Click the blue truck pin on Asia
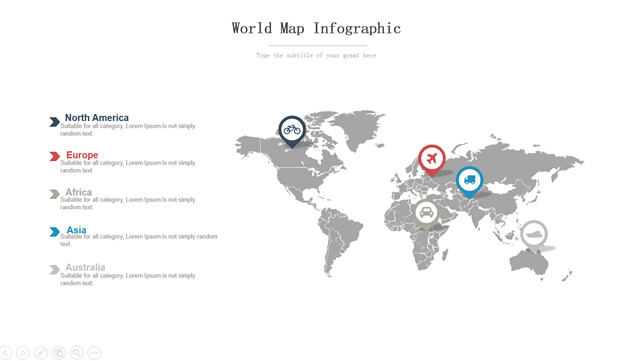 [x=469, y=181]
